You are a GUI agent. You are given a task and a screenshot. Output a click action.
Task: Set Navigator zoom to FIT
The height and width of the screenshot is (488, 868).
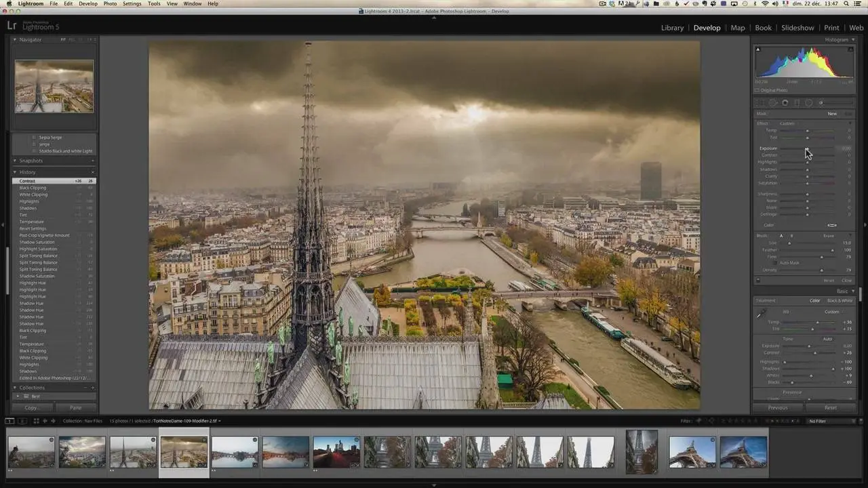tap(64, 39)
